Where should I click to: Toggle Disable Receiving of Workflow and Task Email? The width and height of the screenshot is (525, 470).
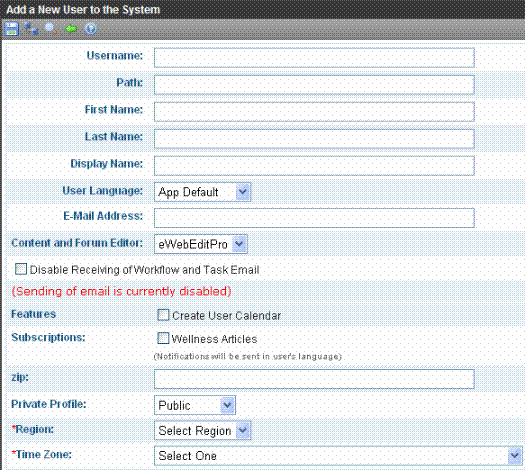21,269
